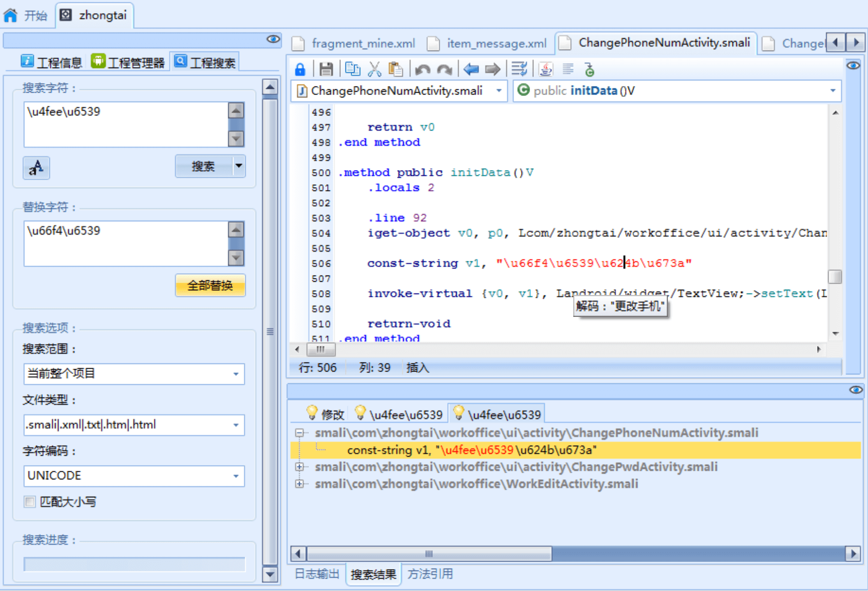Switch to the 工程搜索 tab
This screenshot has height=591, width=868.
[x=205, y=62]
